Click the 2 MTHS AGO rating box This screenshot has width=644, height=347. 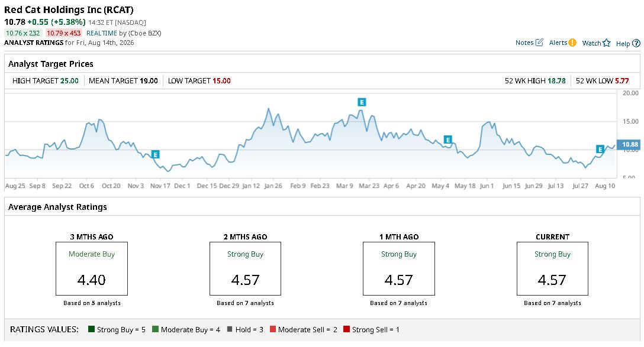coord(245,268)
